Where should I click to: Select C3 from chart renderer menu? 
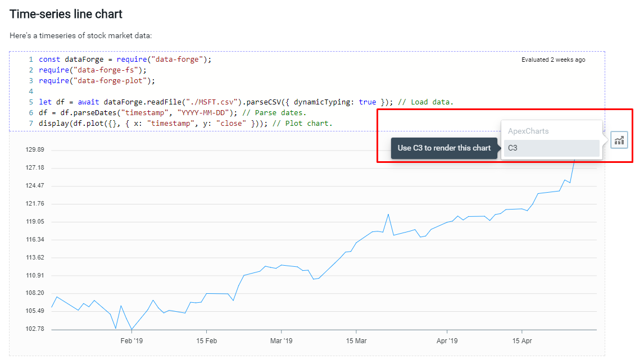tap(552, 148)
